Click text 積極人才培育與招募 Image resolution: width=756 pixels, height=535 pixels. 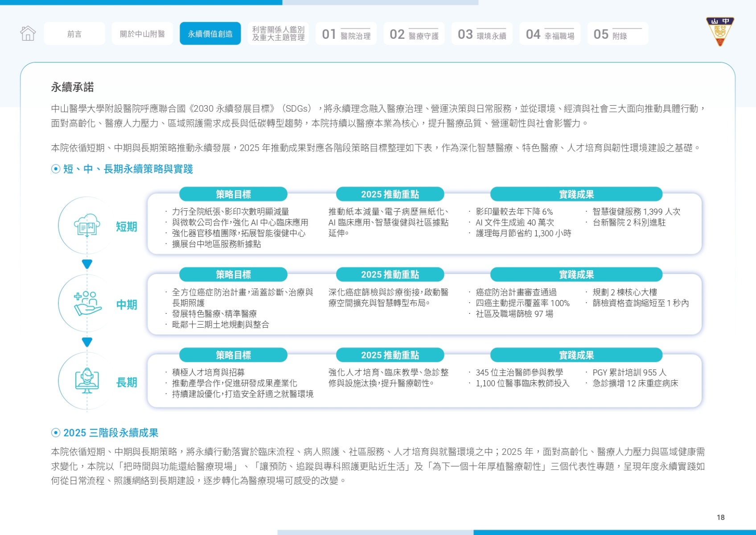coord(208,373)
